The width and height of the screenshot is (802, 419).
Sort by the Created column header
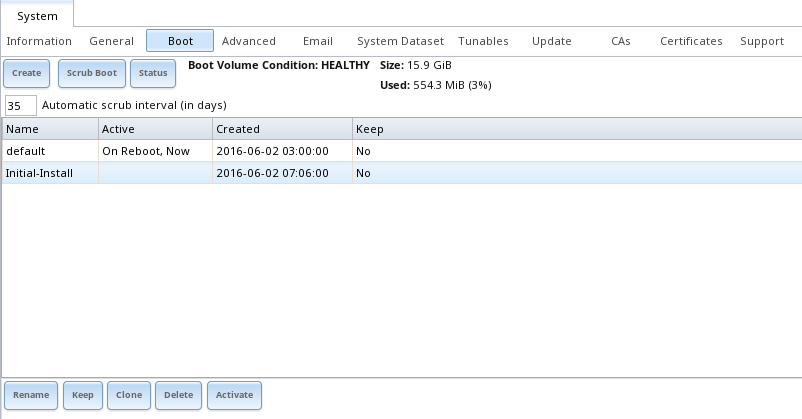coord(282,129)
